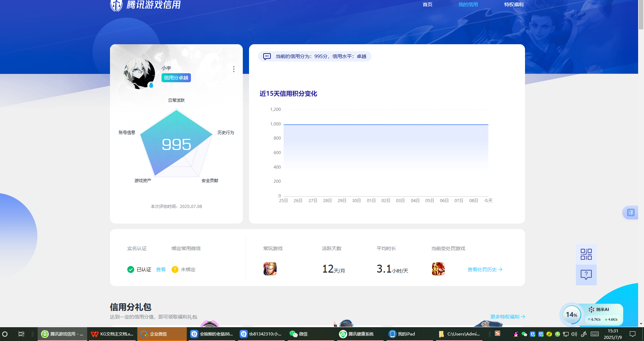Click the yellow warning icon beside 未绑定
Viewport: 644px width, 341px height.
(x=175, y=269)
